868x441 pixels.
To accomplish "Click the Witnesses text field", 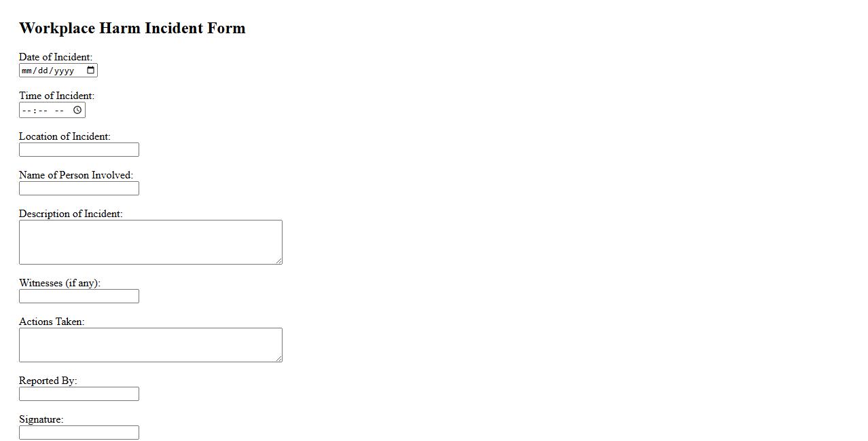I will coord(79,296).
